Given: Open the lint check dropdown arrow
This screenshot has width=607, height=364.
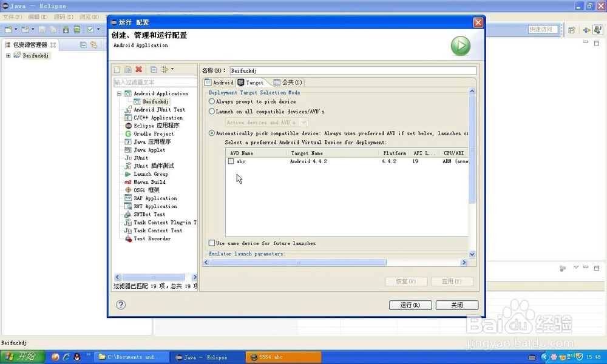Looking at the screenshot, I should pyautogui.click(x=98, y=29).
